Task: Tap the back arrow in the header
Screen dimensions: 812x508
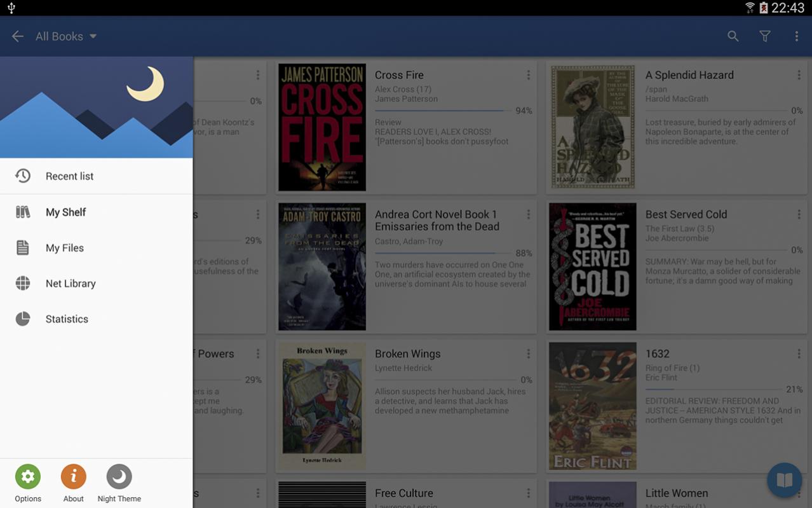Action: (x=18, y=36)
